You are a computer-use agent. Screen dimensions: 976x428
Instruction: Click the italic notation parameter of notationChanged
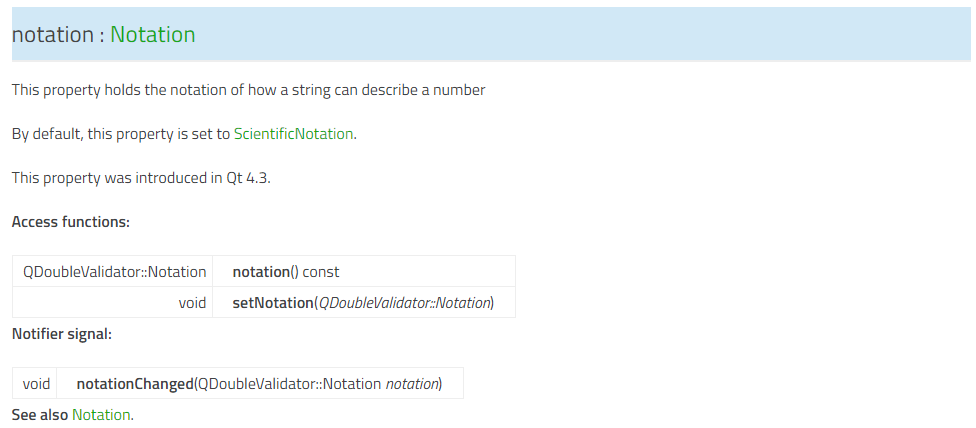tap(411, 384)
